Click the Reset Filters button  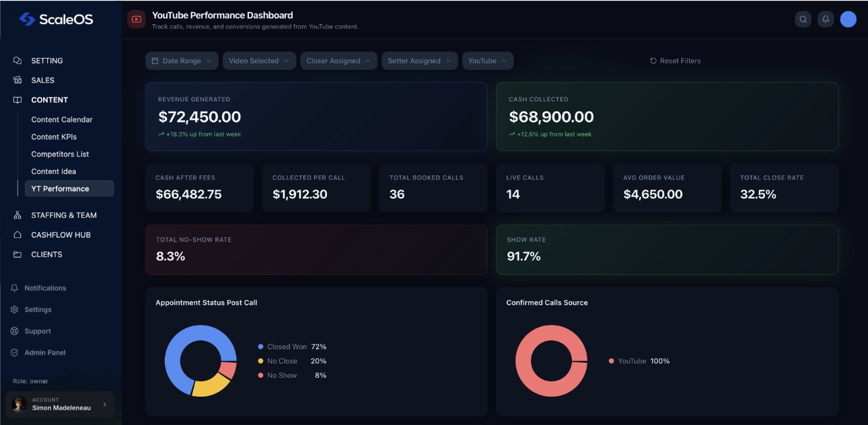pos(675,61)
